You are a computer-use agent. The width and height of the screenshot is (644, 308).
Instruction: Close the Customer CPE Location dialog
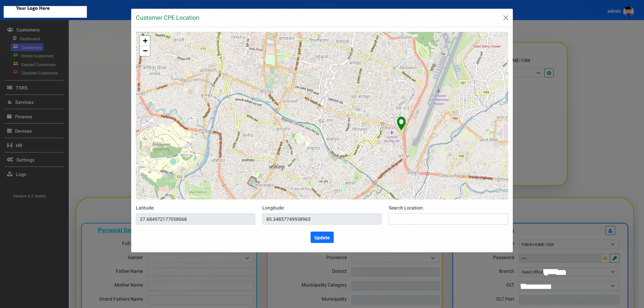505,18
